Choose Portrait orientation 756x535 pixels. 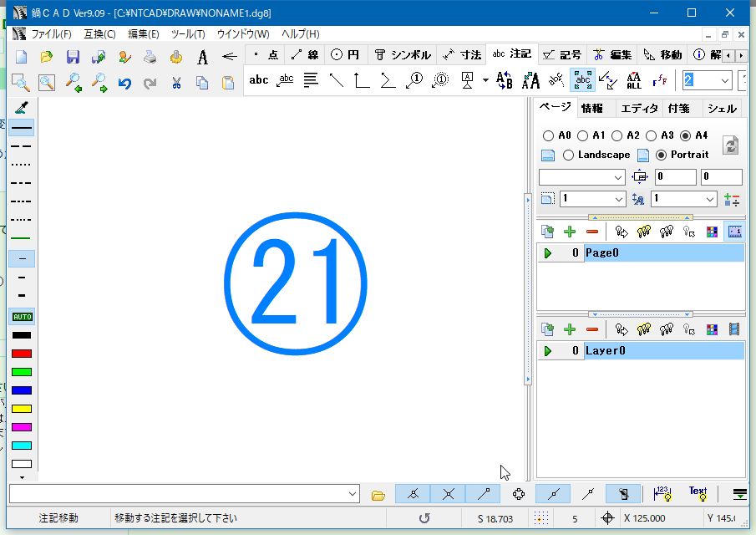coord(661,155)
